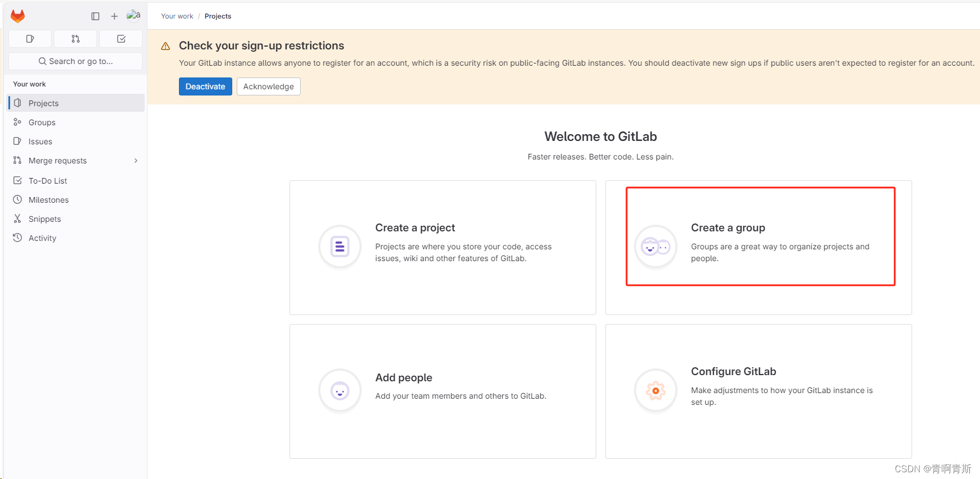Click the Issues sidebar icon

tap(17, 141)
